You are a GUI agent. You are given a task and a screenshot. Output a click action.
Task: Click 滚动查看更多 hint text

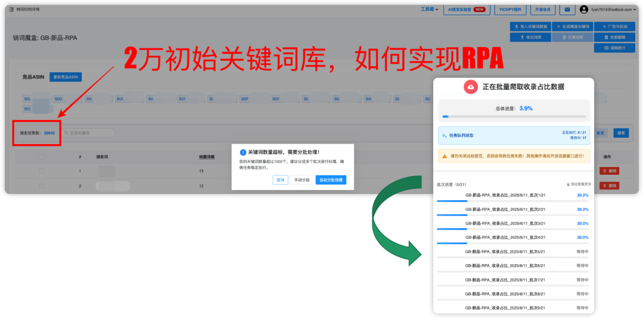pos(581,184)
